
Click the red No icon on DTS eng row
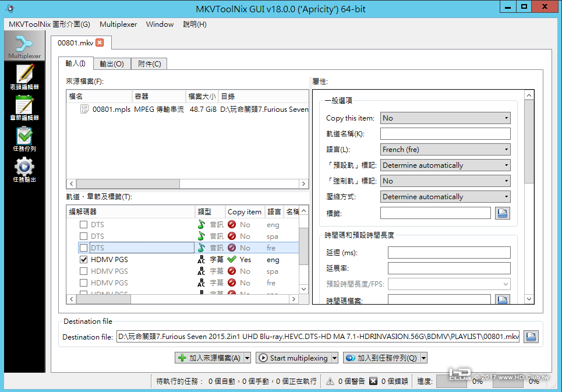(232, 225)
